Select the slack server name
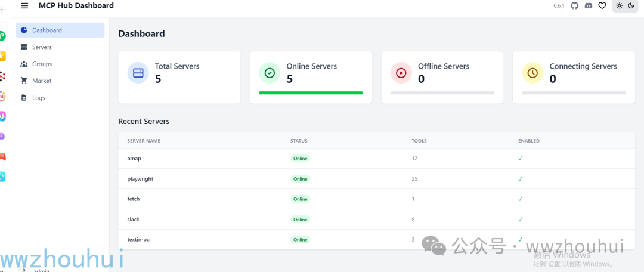644x272 pixels. pos(133,220)
